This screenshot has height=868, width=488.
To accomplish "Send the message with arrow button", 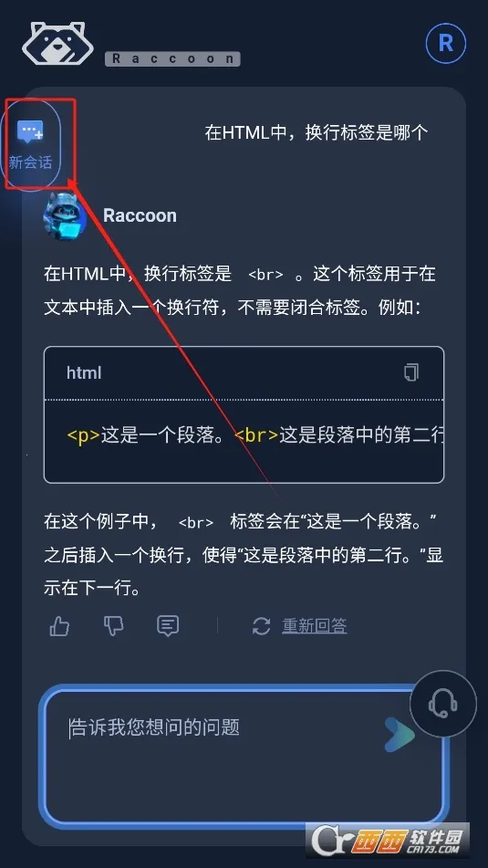I will (400, 735).
